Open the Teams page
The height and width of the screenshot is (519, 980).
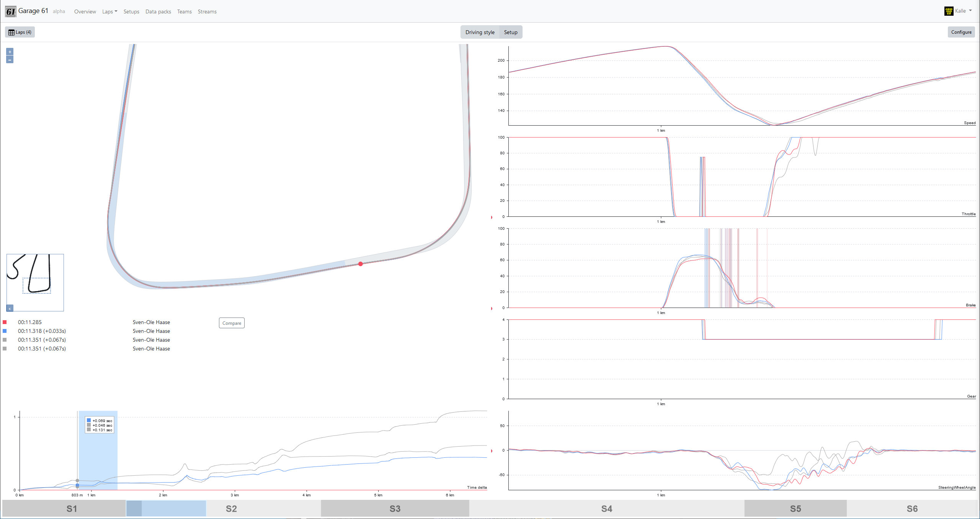pos(184,11)
